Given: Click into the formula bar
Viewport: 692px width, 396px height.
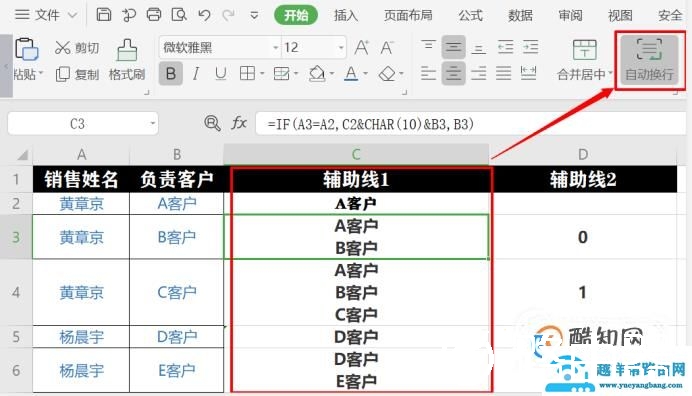Looking at the screenshot, I should click(470, 124).
